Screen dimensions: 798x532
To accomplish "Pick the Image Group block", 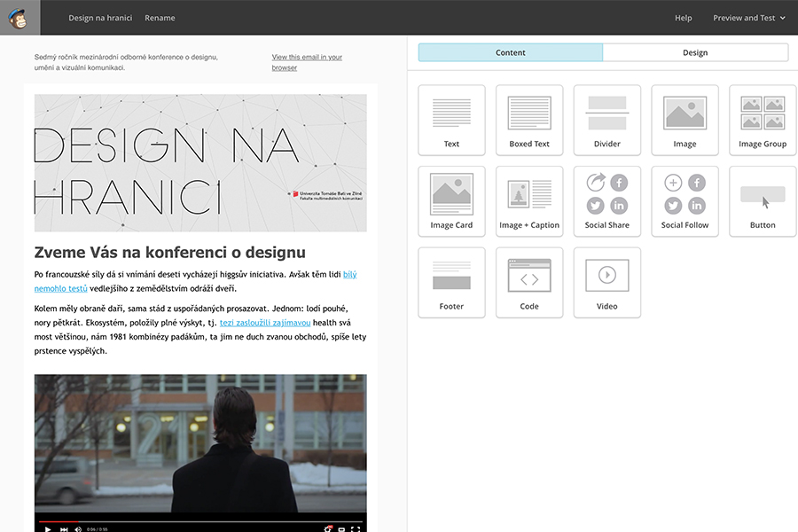I will pyautogui.click(x=763, y=120).
